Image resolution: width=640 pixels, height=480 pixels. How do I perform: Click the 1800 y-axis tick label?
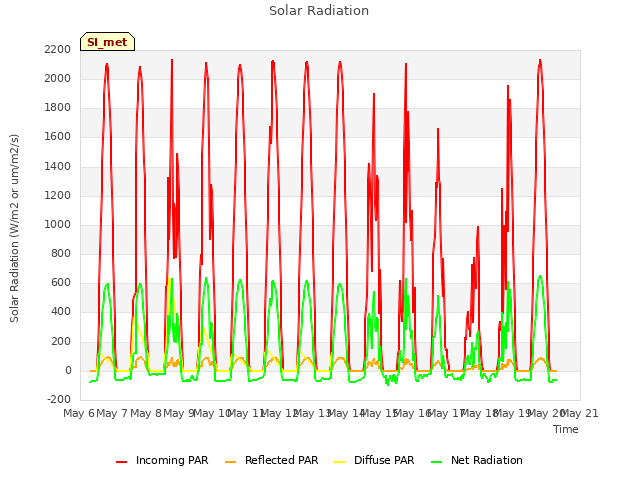tap(58, 108)
